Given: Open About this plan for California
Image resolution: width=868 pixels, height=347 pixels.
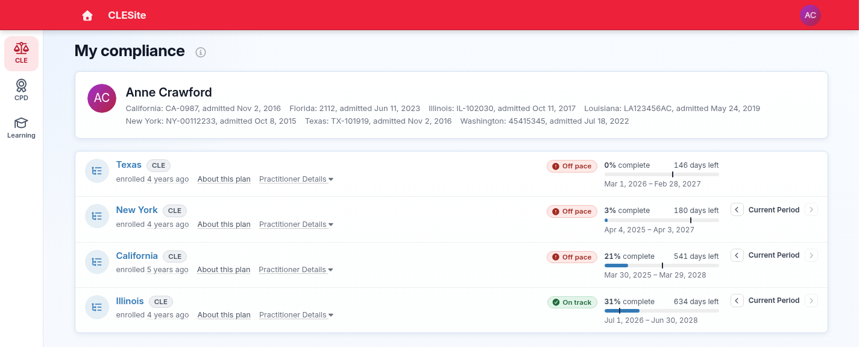Looking at the screenshot, I should [x=224, y=270].
